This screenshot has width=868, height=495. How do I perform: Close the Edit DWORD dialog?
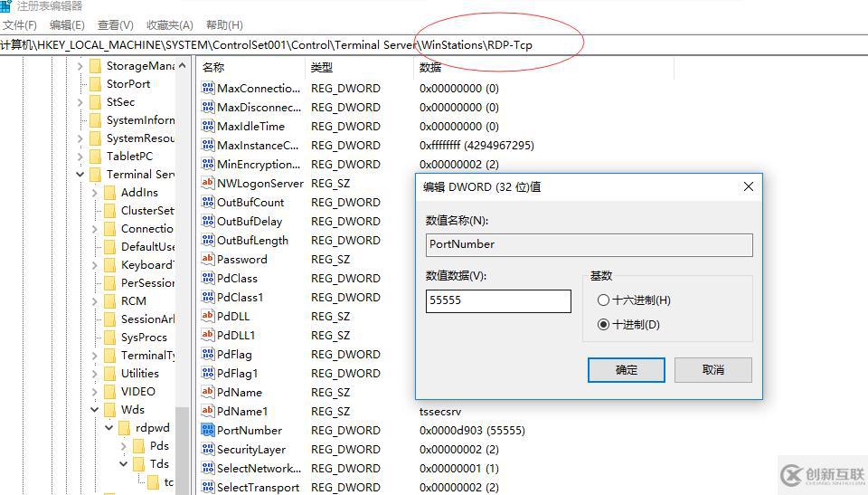pos(749,186)
